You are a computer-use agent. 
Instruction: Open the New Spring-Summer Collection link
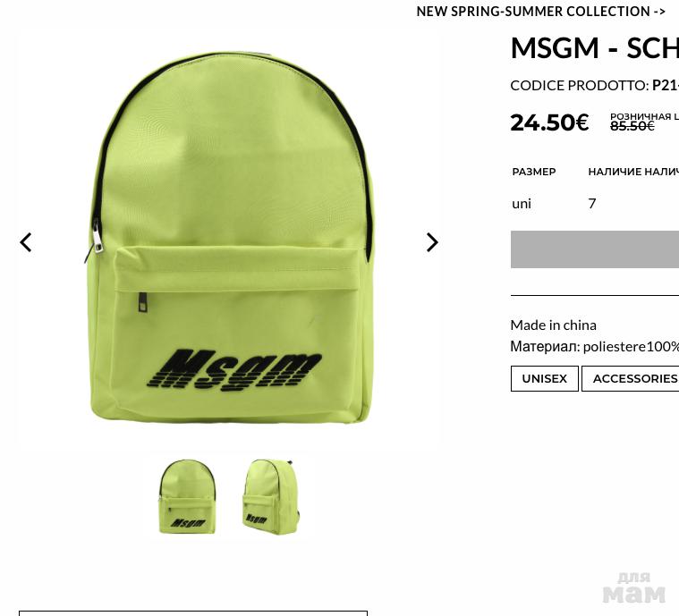coord(541,12)
